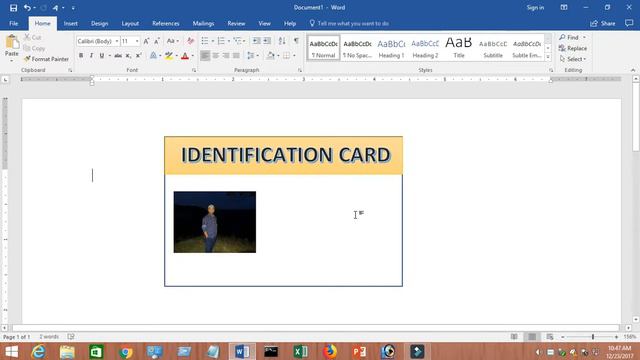The height and width of the screenshot is (360, 640).
Task: Open the font size dropdown
Action: 137,41
